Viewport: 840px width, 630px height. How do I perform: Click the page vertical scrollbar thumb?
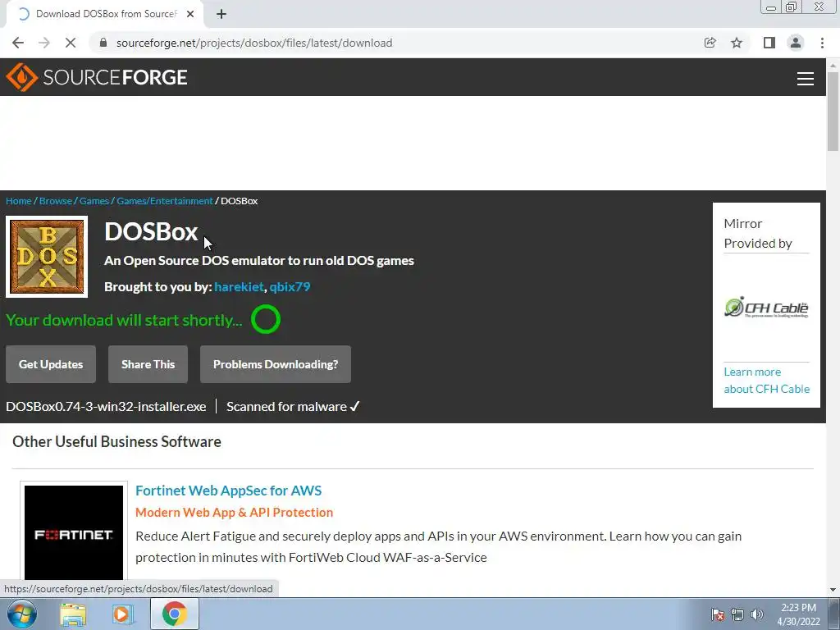coord(833,111)
